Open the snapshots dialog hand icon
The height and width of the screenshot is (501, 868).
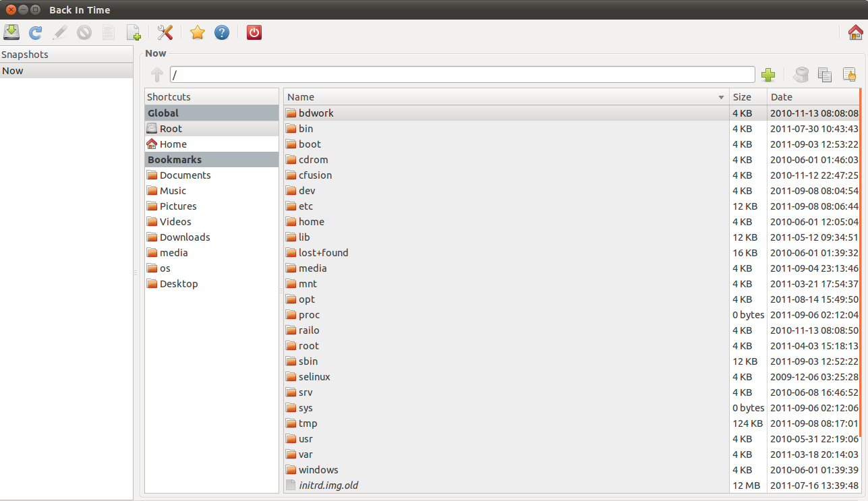[x=849, y=75]
